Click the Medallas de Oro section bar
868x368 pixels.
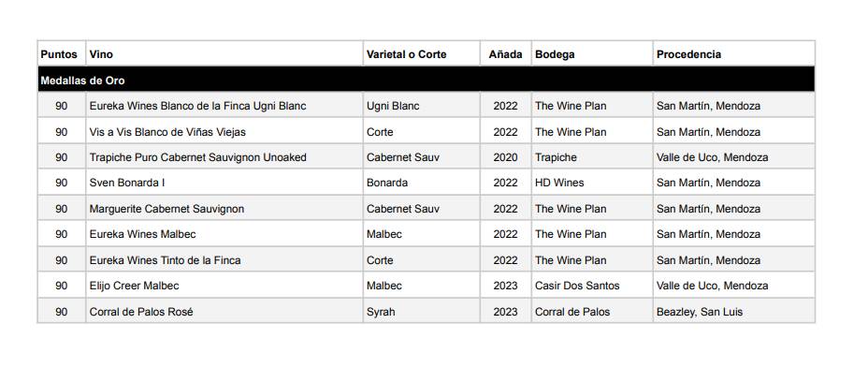click(427, 81)
